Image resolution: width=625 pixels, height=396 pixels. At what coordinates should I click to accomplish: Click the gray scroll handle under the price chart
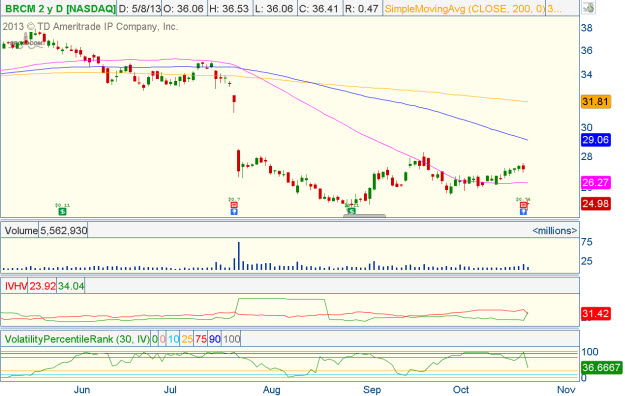coord(364,216)
